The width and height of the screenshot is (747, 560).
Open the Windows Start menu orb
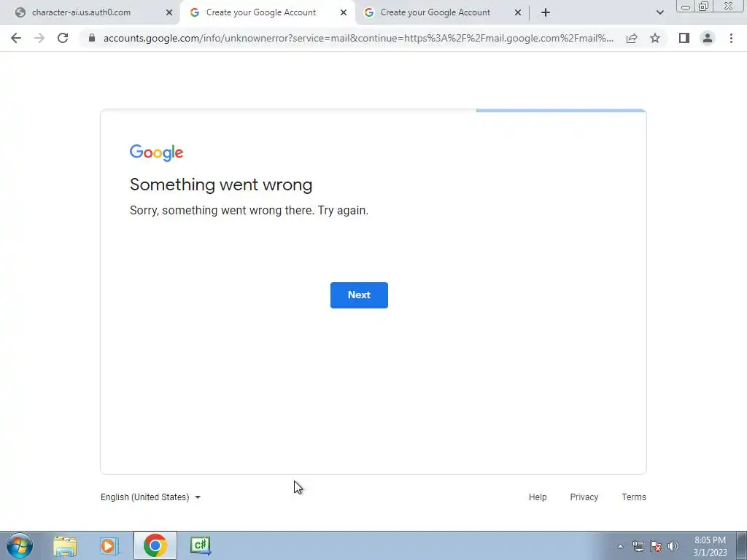pos(20,545)
